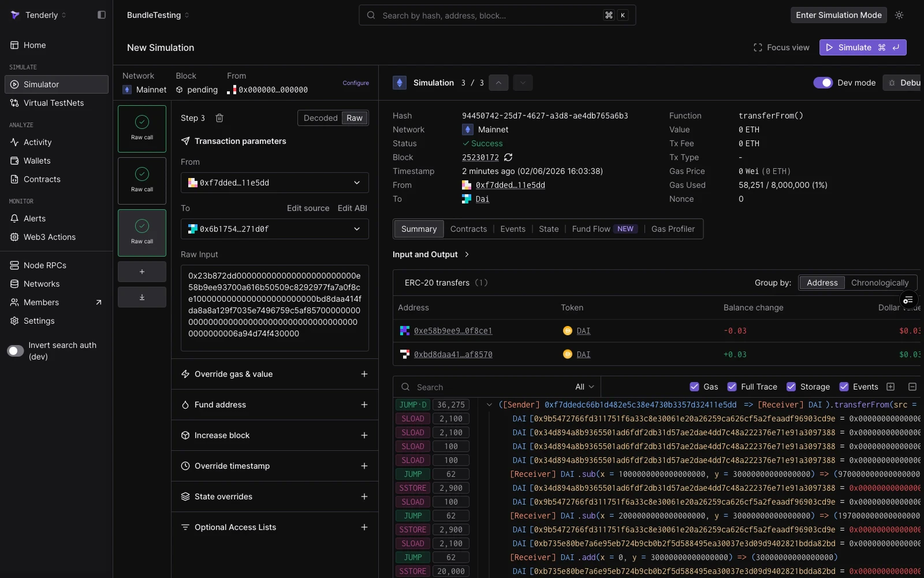
Task: Delete Step 3 with trash icon
Action: [x=219, y=118]
